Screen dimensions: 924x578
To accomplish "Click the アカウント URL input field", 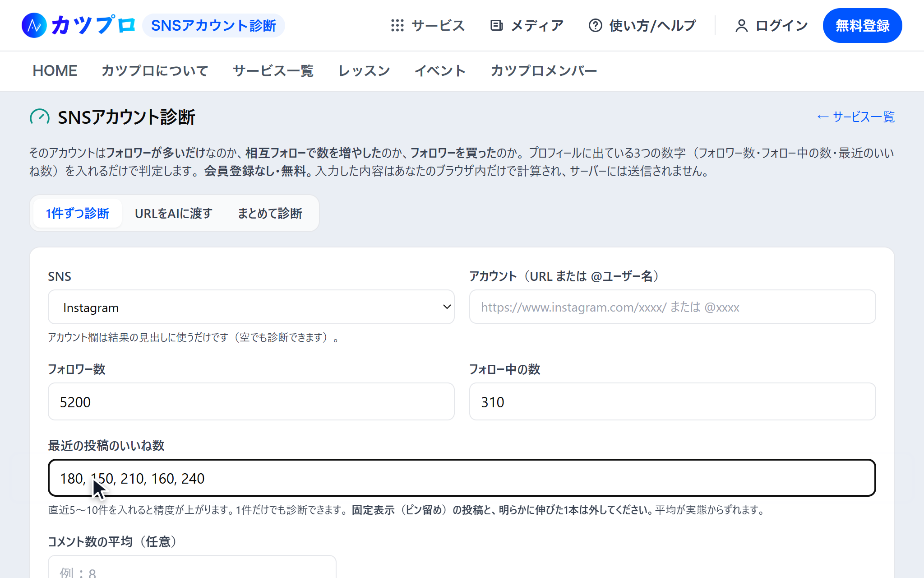I will [x=672, y=307].
